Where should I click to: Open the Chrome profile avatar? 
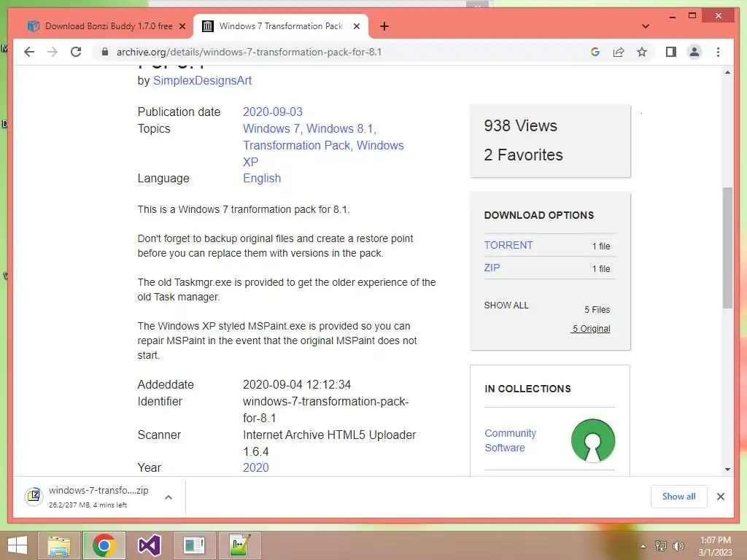[694, 52]
